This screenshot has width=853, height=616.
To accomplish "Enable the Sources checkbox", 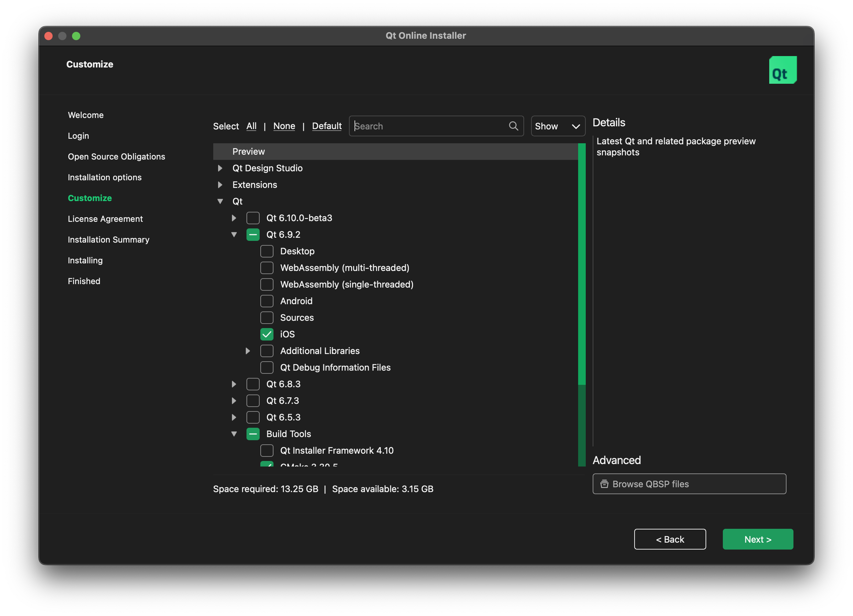I will coord(267,317).
